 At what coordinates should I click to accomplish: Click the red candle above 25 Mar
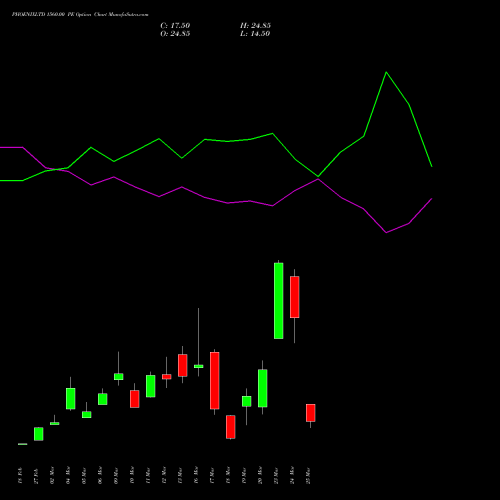(x=311, y=413)
